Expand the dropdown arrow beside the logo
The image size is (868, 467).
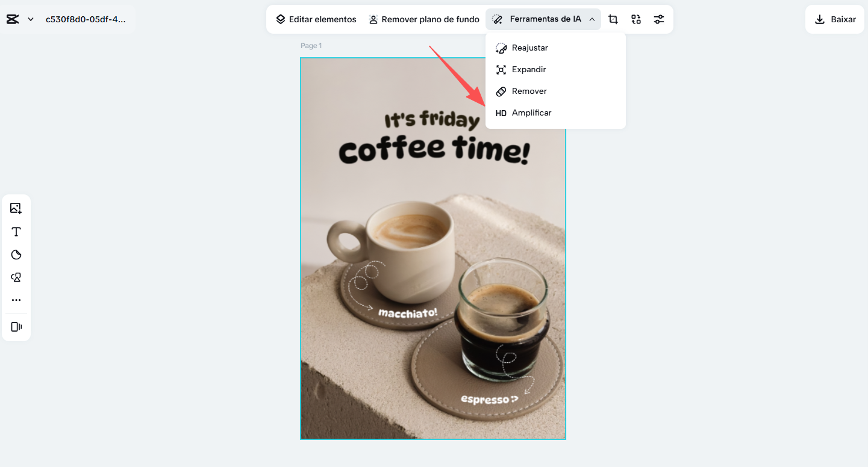pyautogui.click(x=31, y=19)
